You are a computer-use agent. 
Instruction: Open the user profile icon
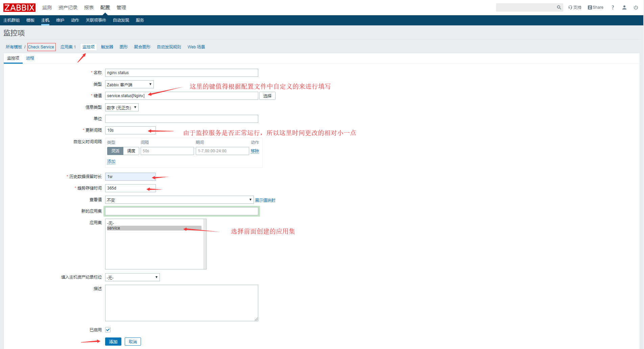624,7
